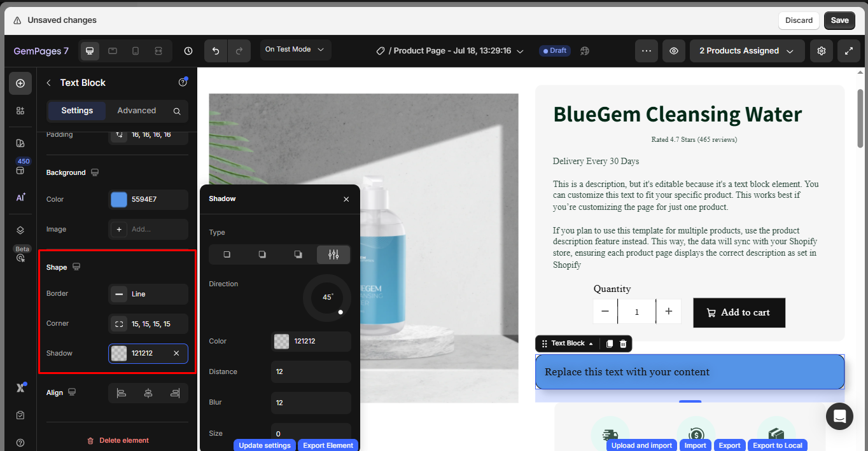Select the full-width layout view icon
The image size is (868, 451).
coord(158,51)
